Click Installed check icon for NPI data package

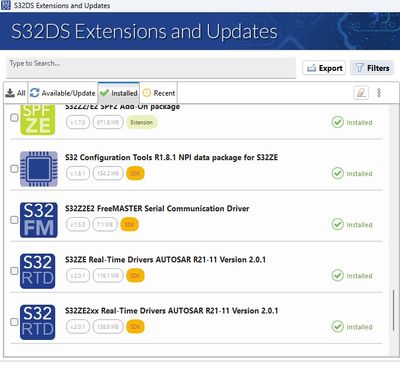click(x=338, y=173)
